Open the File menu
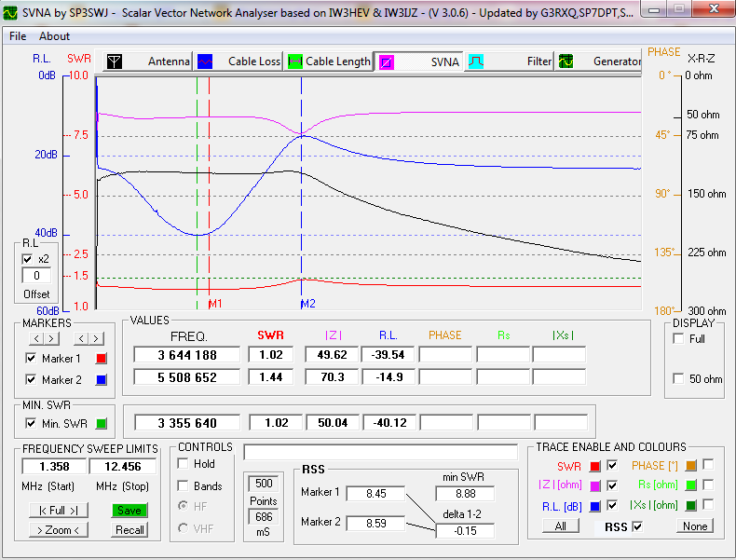Image resolution: width=736 pixels, height=560 pixels. 18,36
